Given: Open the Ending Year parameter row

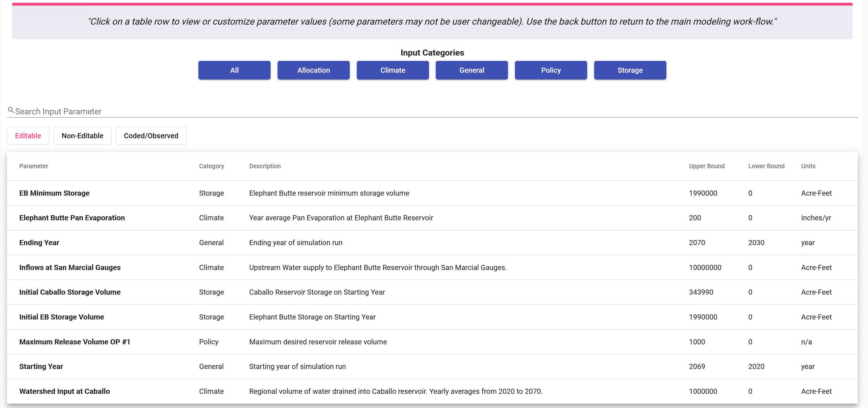Looking at the screenshot, I should coord(432,243).
